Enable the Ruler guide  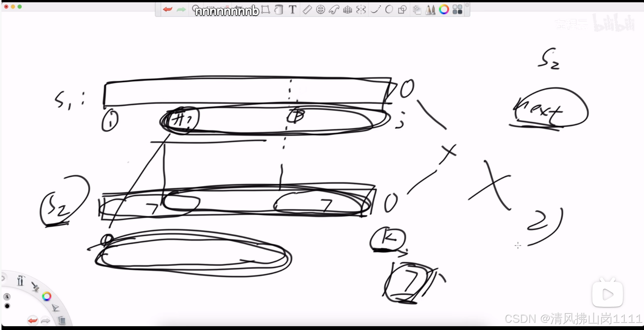[307, 9]
